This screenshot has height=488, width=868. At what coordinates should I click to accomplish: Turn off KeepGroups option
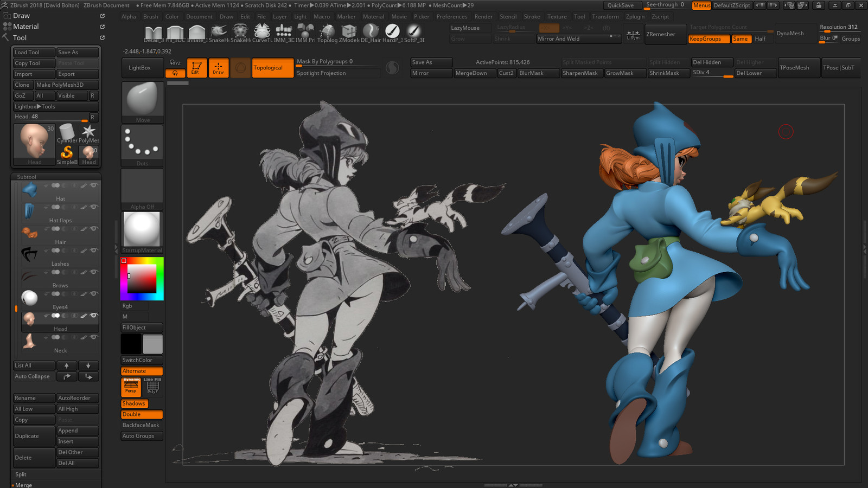click(x=709, y=39)
